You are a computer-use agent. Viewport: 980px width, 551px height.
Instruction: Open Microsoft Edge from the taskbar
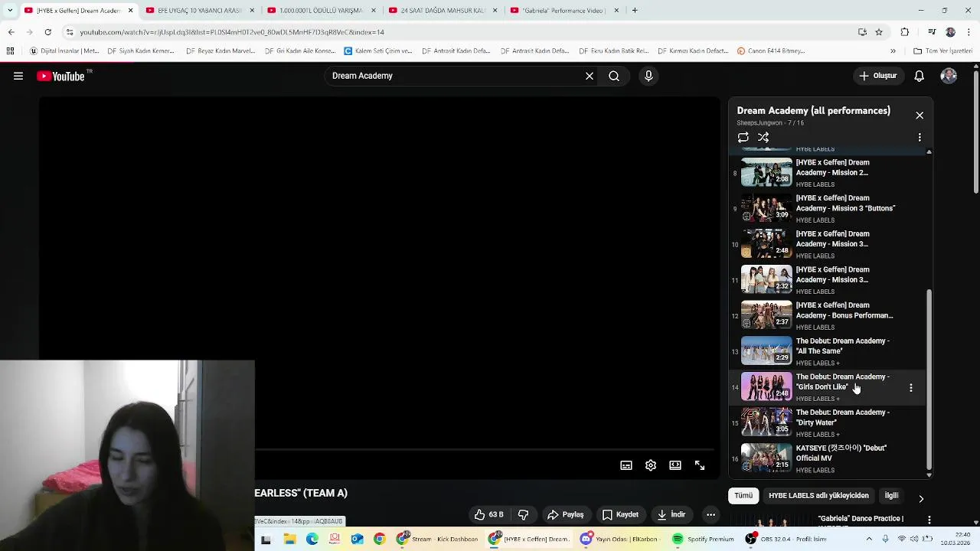click(x=312, y=540)
